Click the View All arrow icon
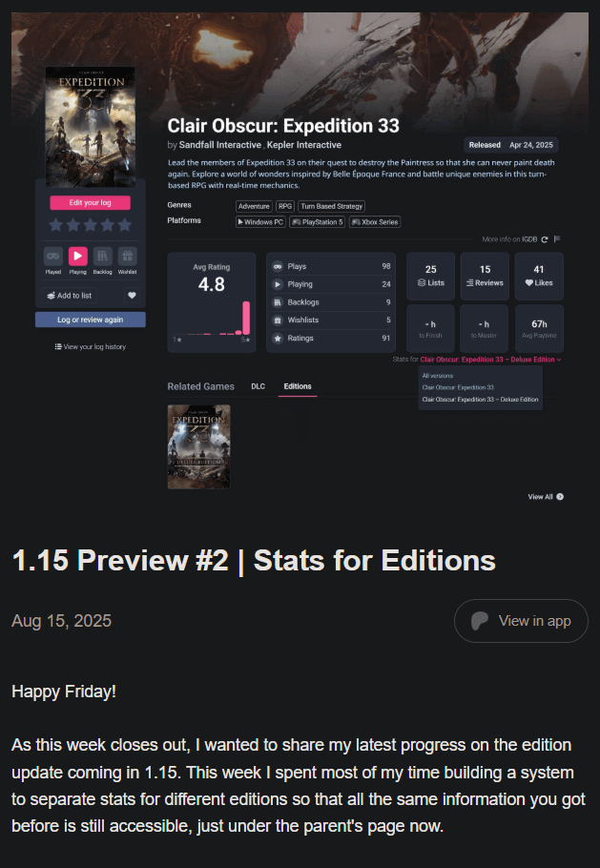This screenshot has width=600, height=868. click(x=560, y=497)
